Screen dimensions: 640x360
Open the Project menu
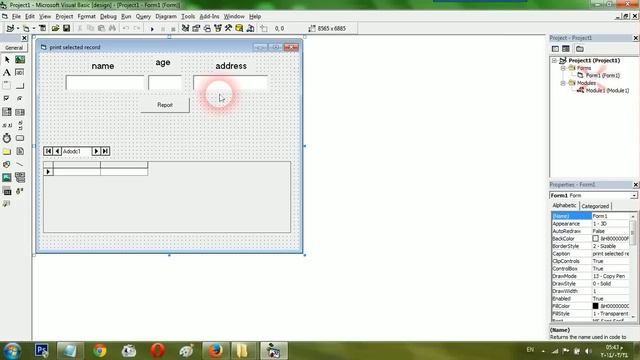click(x=64, y=16)
